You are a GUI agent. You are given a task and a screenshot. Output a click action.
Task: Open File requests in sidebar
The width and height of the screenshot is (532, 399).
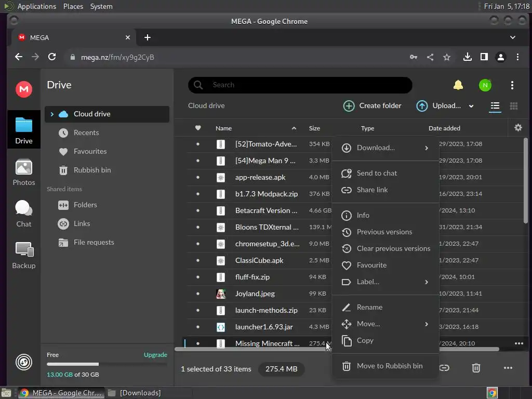pyautogui.click(x=107, y=242)
